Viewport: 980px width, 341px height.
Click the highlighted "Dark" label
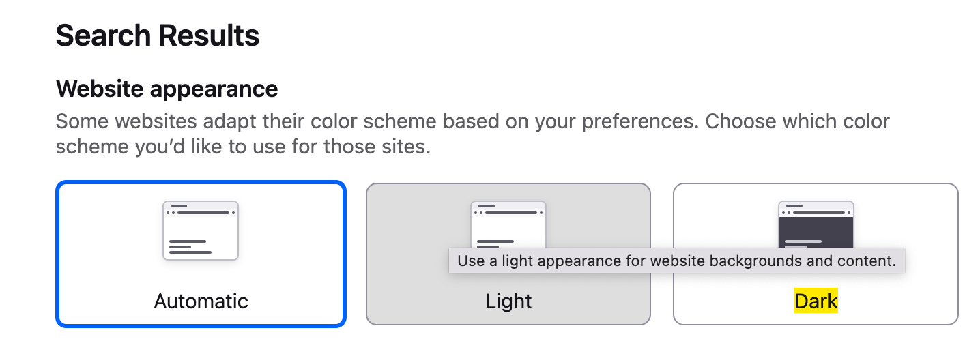coord(816,301)
